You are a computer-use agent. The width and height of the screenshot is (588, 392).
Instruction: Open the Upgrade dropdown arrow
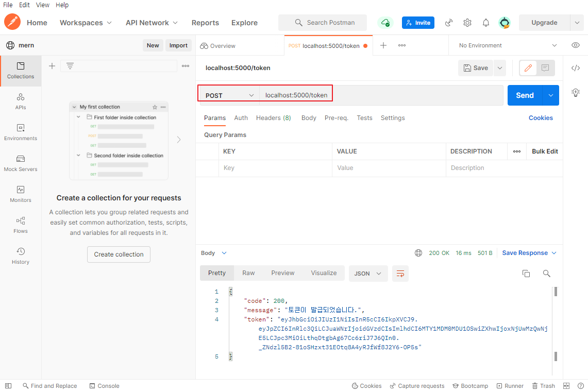click(x=577, y=23)
